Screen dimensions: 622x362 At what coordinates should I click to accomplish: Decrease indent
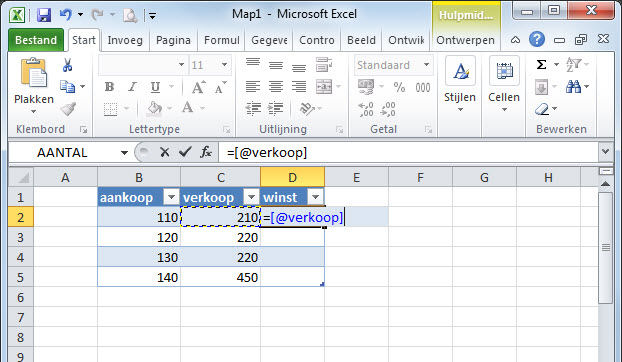tap(253, 108)
